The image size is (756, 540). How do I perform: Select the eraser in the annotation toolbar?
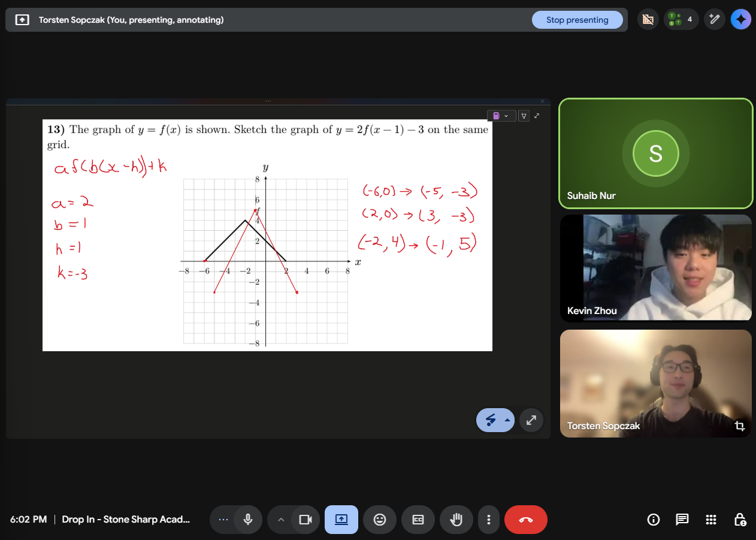pos(524,115)
